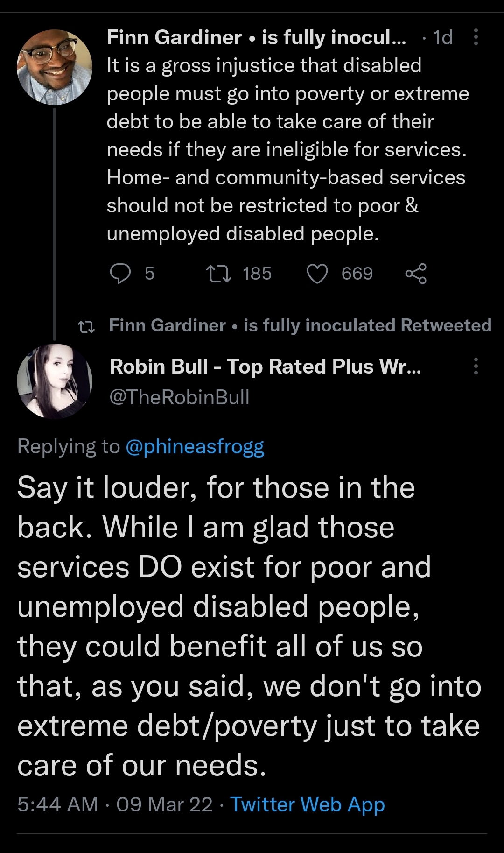The image size is (504, 853).
Task: Tap the 'gross injustice' tweet text body
Action: pos(287,149)
